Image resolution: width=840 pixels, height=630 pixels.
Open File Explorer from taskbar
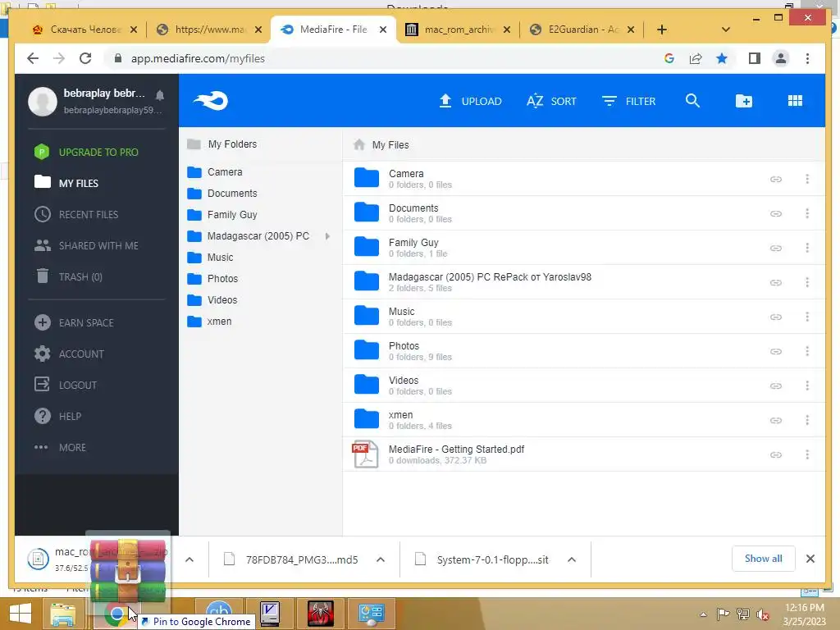tap(63, 614)
